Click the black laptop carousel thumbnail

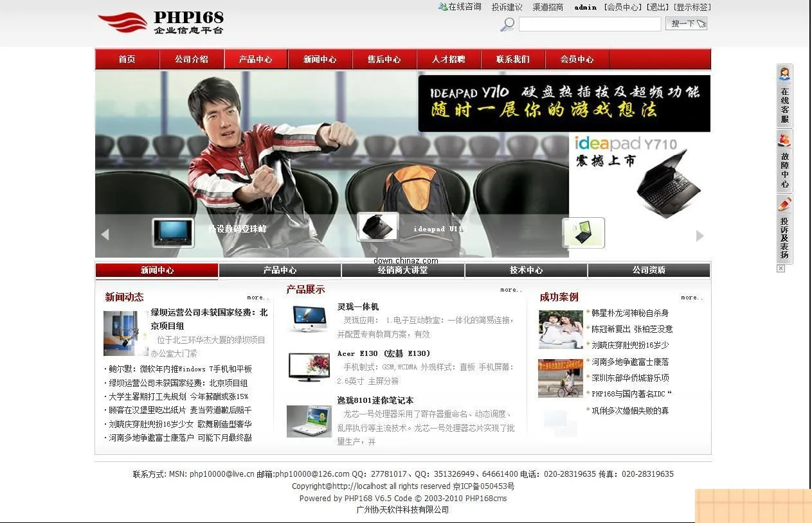pyautogui.click(x=378, y=227)
